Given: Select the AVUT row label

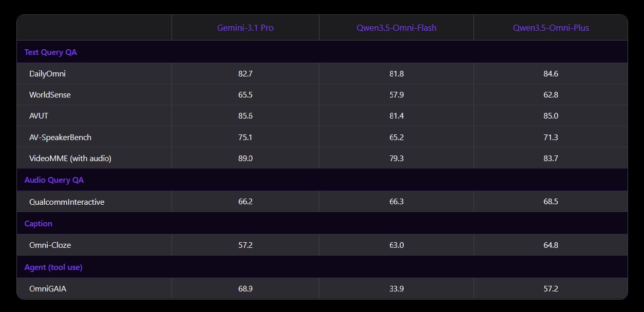Looking at the screenshot, I should 39,116.
